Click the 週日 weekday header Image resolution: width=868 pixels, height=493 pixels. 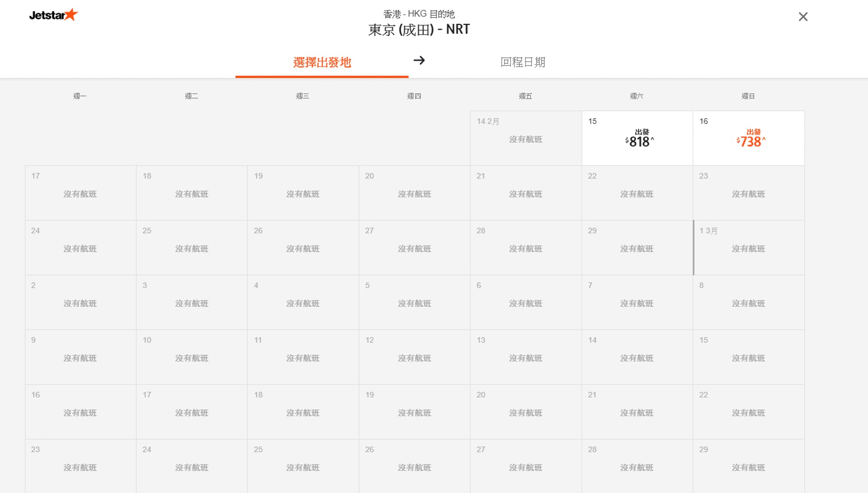coord(748,96)
